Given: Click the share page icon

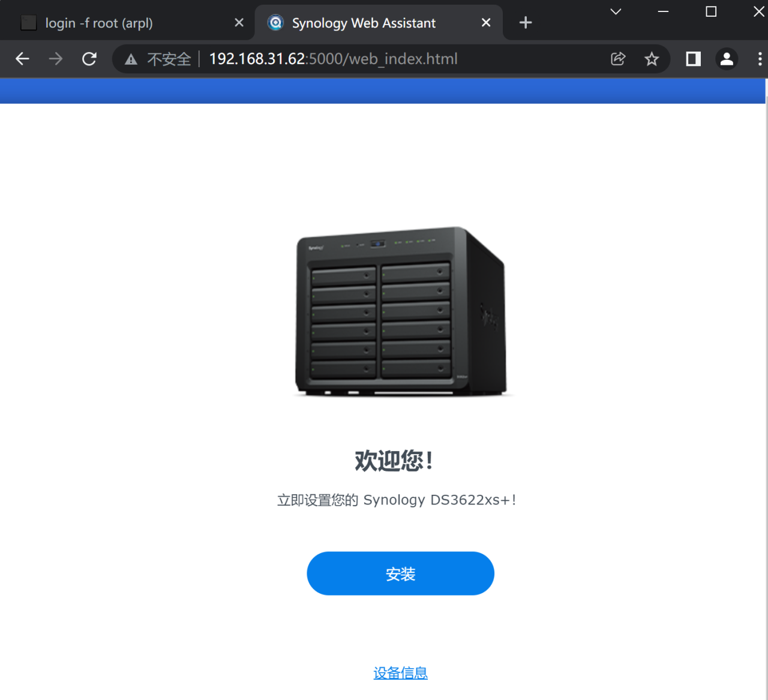Looking at the screenshot, I should pyautogui.click(x=617, y=59).
